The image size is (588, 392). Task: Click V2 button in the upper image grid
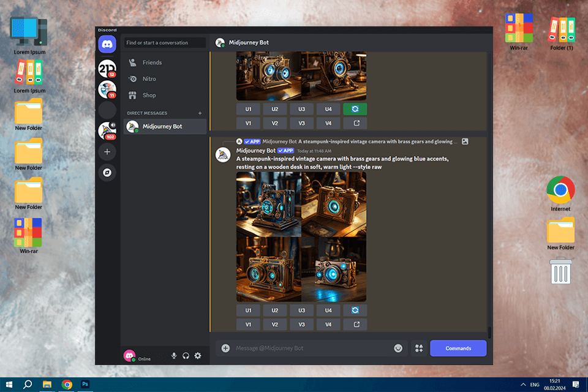[275, 123]
